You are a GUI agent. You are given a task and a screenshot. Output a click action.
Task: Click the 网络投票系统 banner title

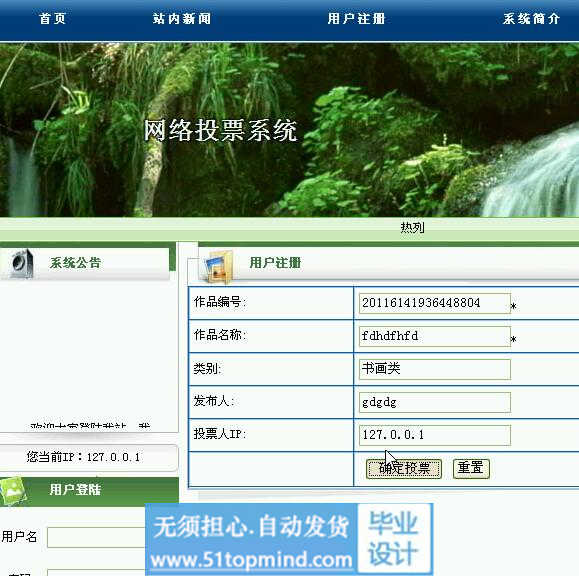tap(220, 130)
